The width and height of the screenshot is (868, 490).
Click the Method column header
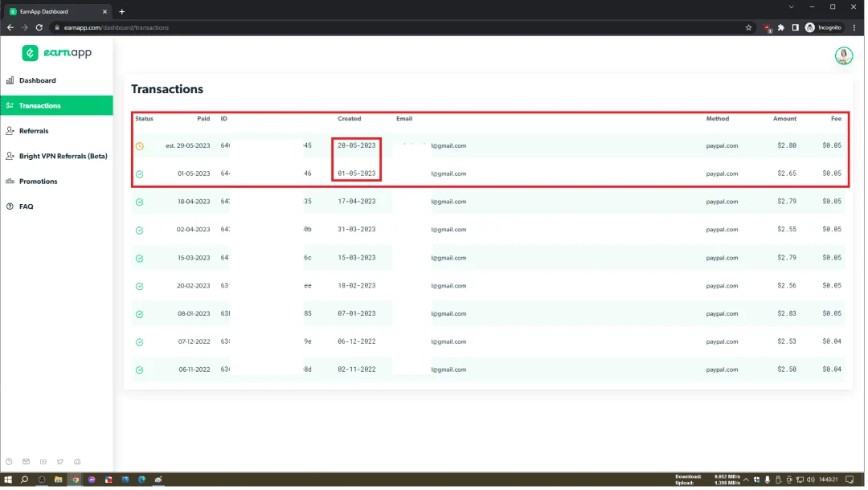pos(719,119)
